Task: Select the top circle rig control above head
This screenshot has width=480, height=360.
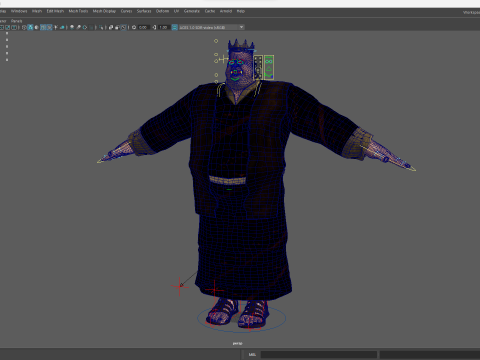Action: 216,41
